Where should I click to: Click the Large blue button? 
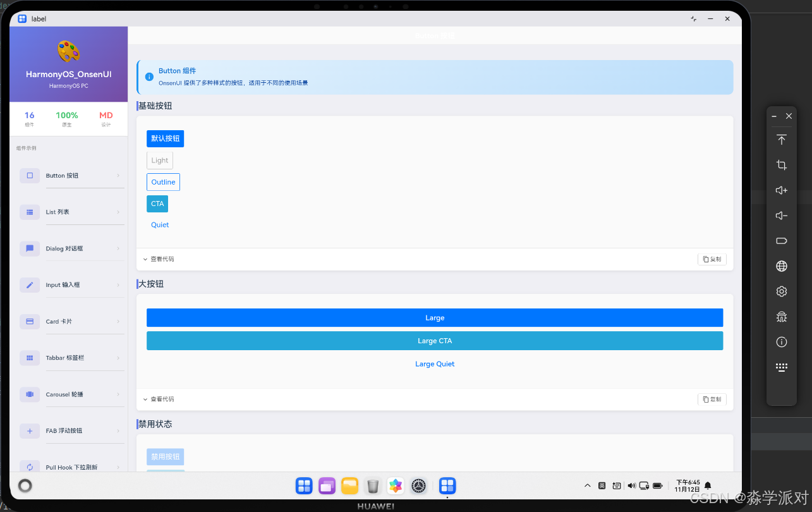[x=435, y=318]
